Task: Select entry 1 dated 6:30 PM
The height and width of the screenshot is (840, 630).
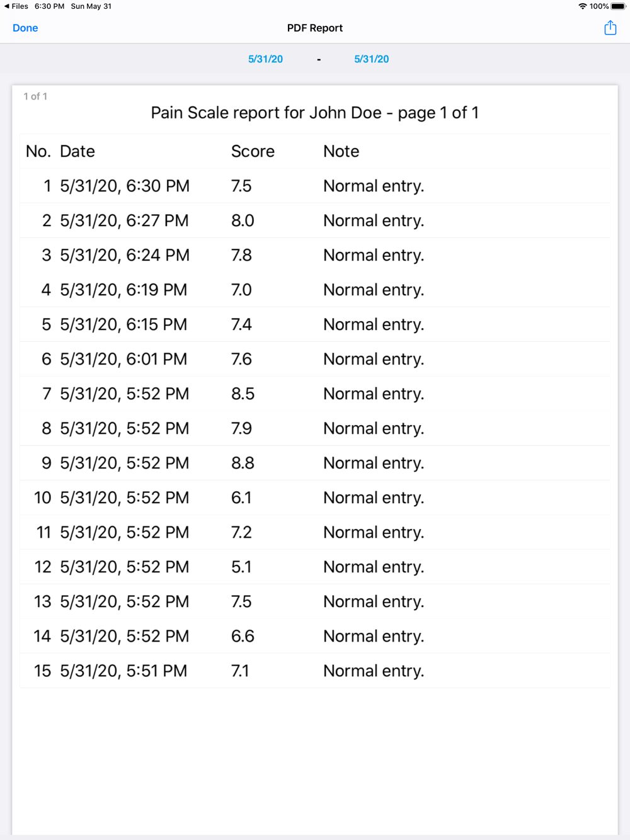Action: 315,186
